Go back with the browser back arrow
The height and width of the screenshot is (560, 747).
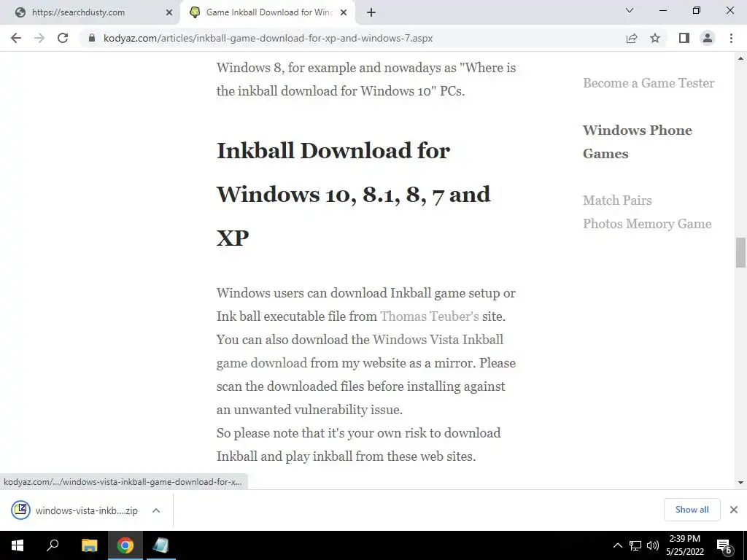pyautogui.click(x=16, y=38)
